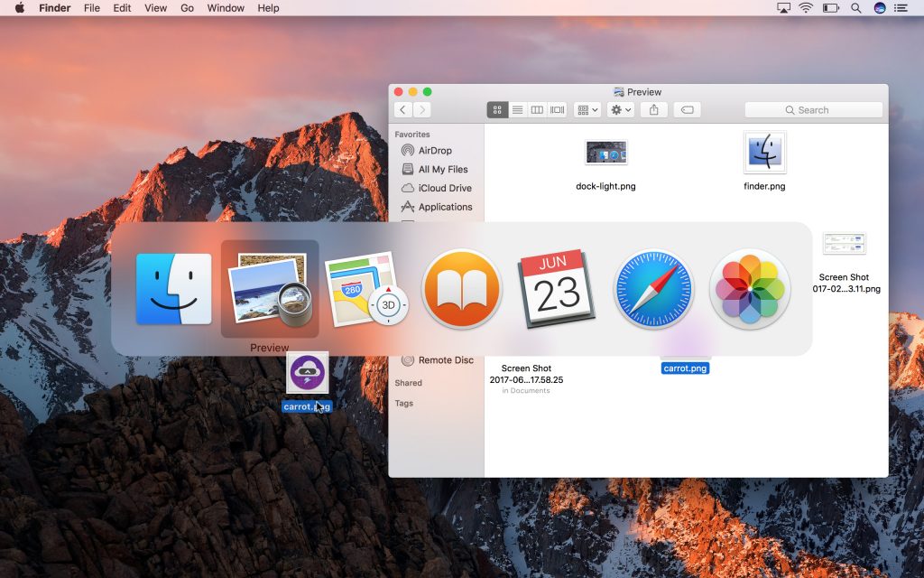Viewport: 924px width, 578px height.
Task: Click carrot.png label in Finder window
Action: tap(685, 368)
